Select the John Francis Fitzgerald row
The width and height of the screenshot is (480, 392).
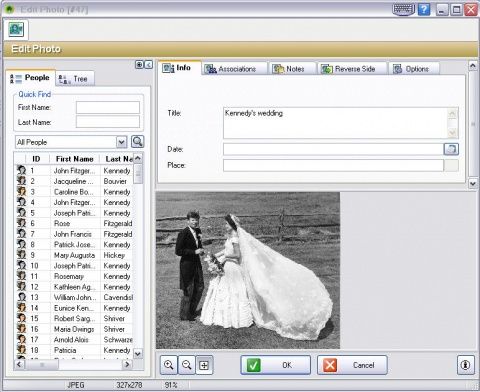(x=75, y=234)
